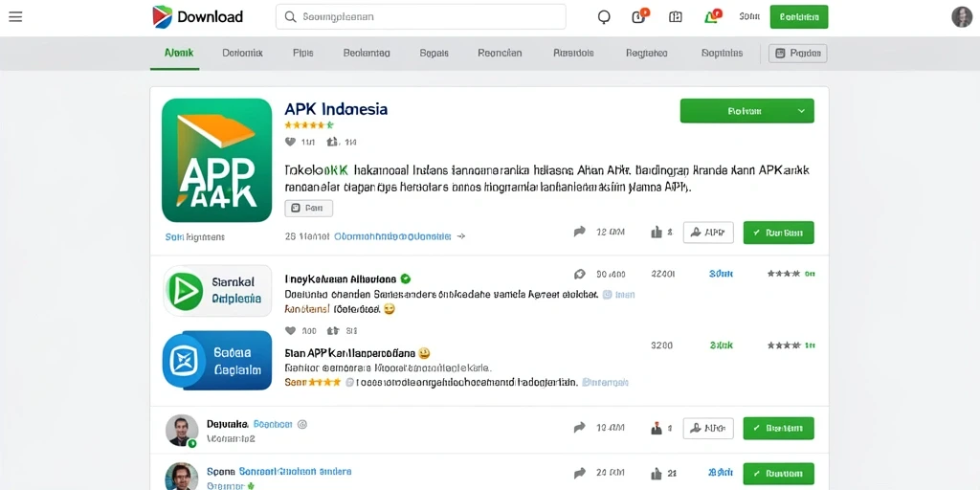Click the green check button in the Dejumke row
This screenshot has width=980, height=490.
[x=779, y=428]
